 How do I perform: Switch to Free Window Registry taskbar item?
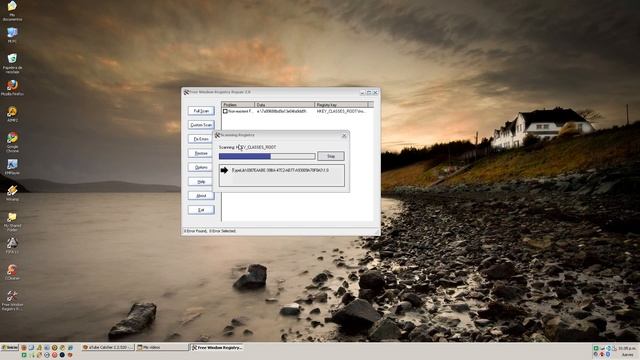[x=217, y=347]
